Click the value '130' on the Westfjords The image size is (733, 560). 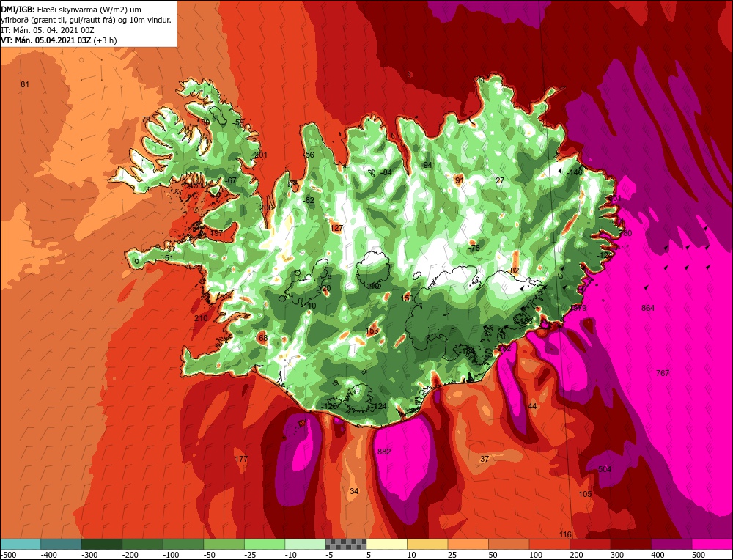coord(203,122)
